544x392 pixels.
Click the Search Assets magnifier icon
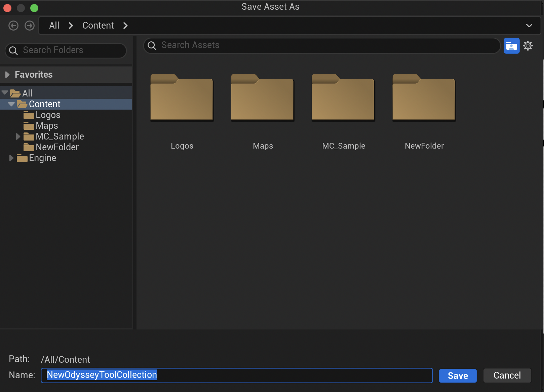(152, 45)
